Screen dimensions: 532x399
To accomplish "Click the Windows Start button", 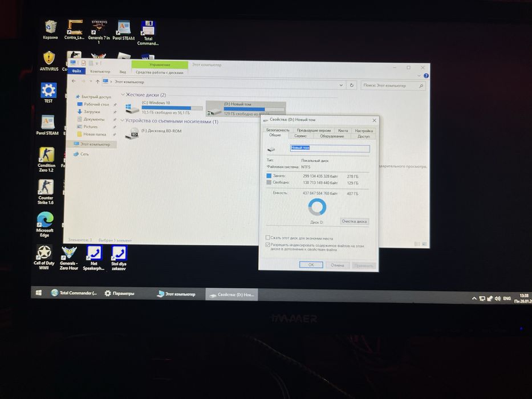I will (39, 292).
